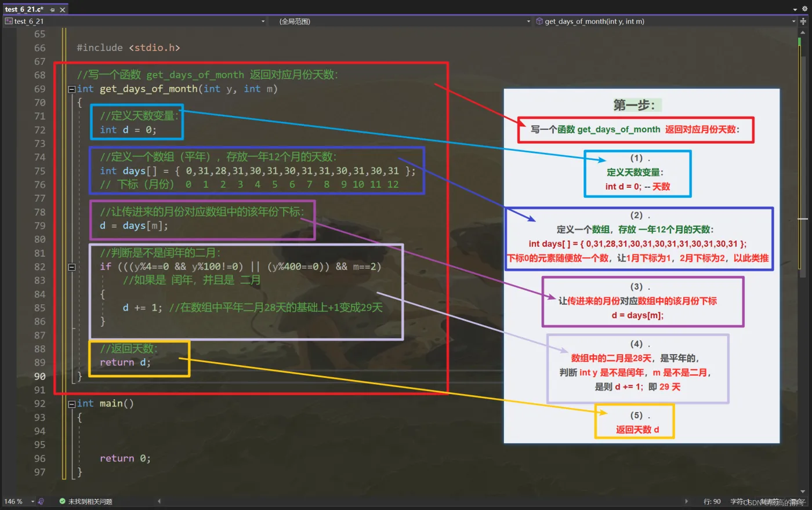This screenshot has width=812, height=510.
Task: Click the 'd += 1;' code line
Action: (x=142, y=308)
